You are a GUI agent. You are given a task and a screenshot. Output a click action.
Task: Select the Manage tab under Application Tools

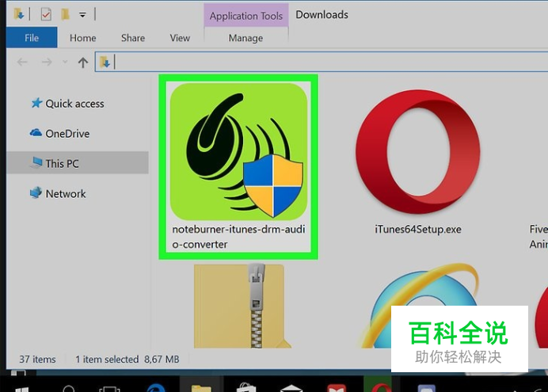point(245,38)
